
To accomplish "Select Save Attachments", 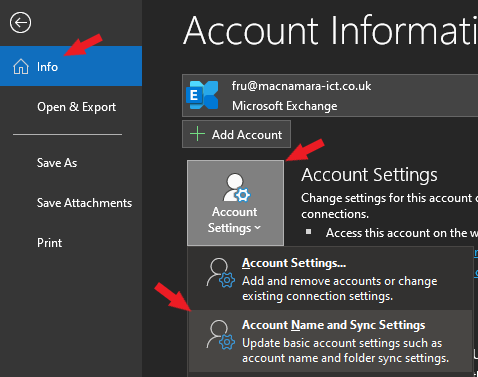I will (84, 203).
